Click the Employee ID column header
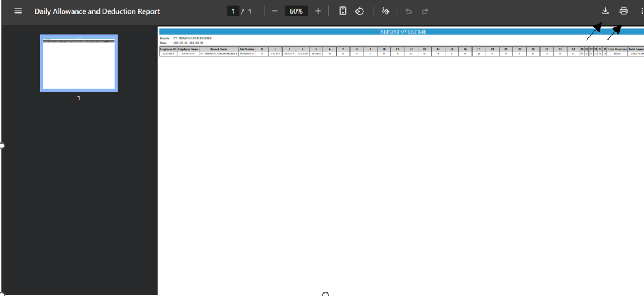Image resolution: width=644 pixels, height=296 pixels. tap(168, 49)
